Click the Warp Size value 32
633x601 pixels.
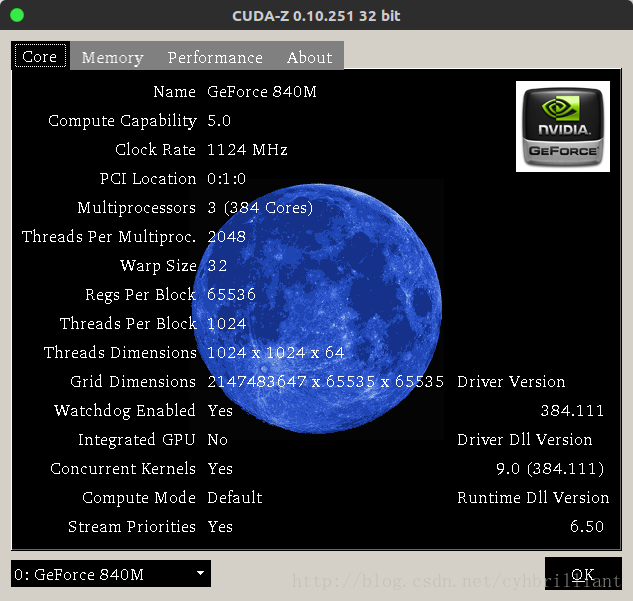(217, 266)
